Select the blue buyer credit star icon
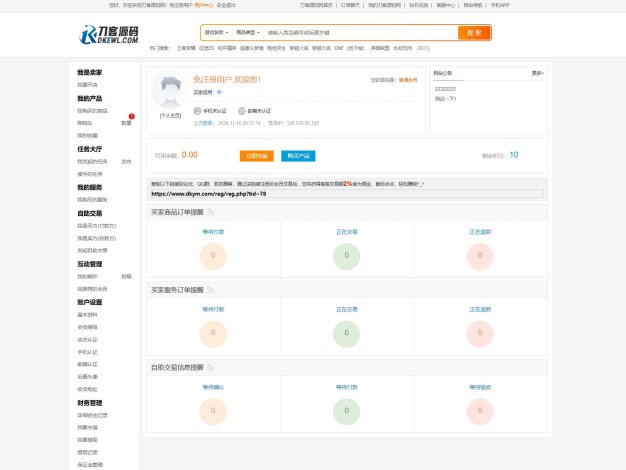The image size is (626, 470). click(x=219, y=92)
